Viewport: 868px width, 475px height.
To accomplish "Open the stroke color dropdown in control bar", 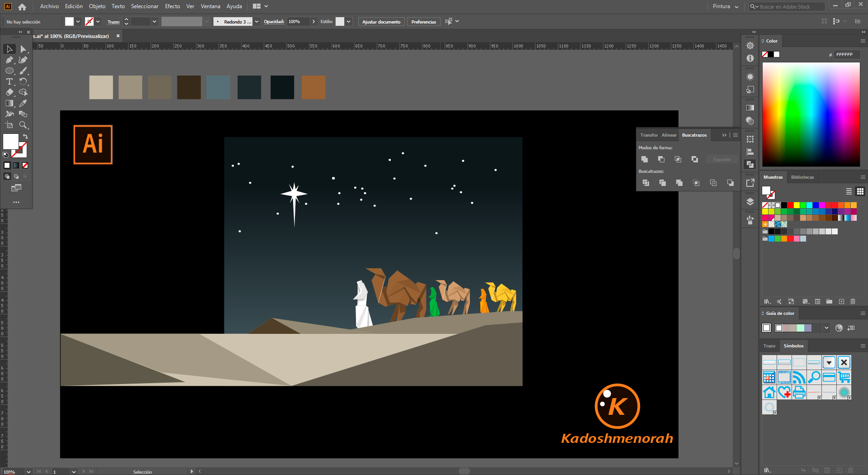I will (x=98, y=21).
